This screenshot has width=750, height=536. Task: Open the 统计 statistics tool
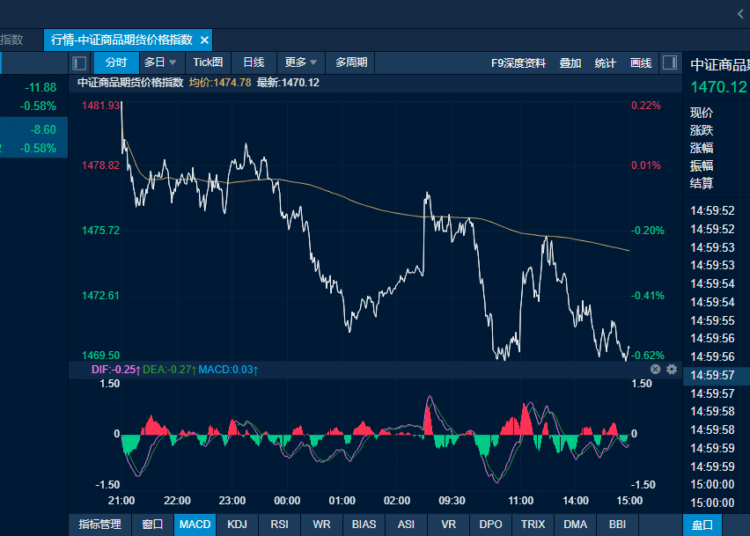pos(605,64)
